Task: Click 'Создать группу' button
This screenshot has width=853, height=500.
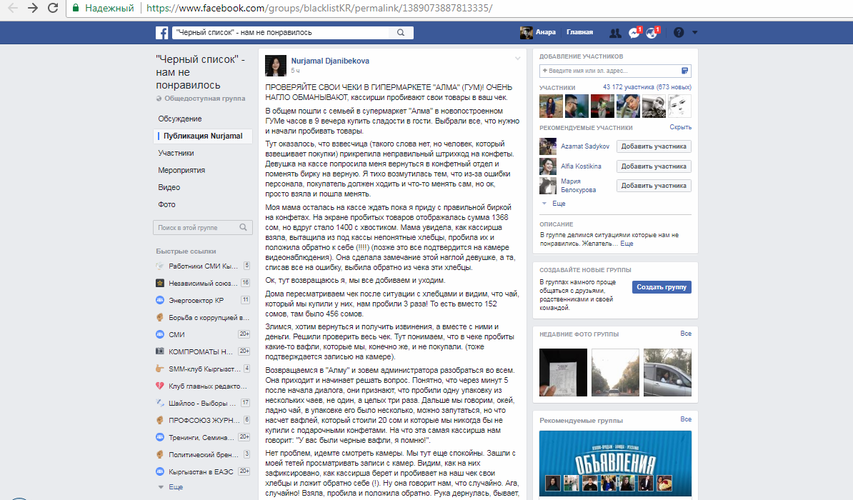Action: [x=661, y=287]
